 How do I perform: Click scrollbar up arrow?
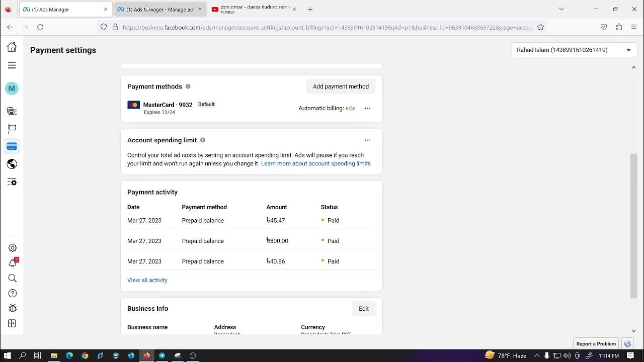click(x=633, y=67)
